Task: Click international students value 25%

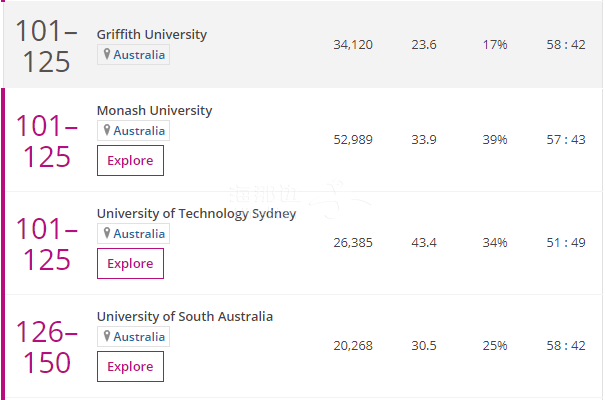Action: coord(495,346)
